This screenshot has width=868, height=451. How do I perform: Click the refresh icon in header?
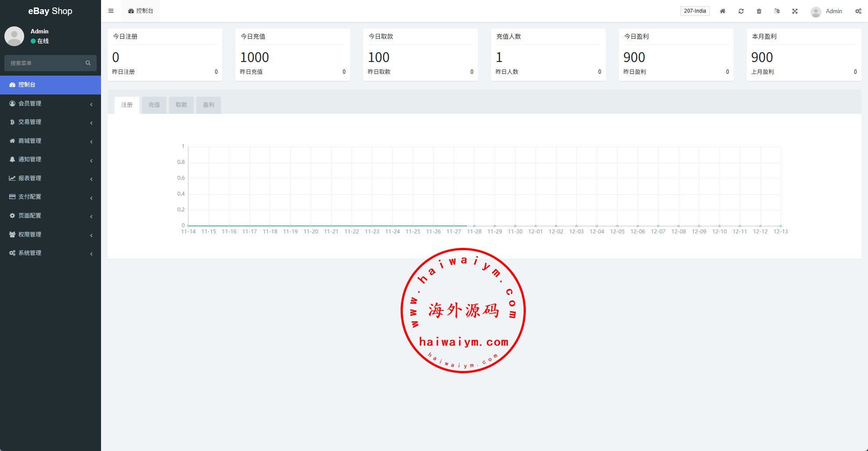click(741, 11)
